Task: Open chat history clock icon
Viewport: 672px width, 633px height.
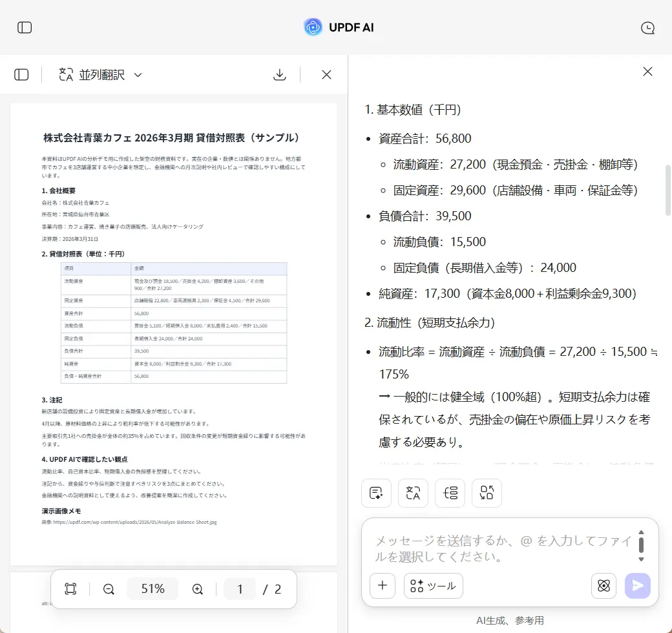Action: pyautogui.click(x=647, y=28)
